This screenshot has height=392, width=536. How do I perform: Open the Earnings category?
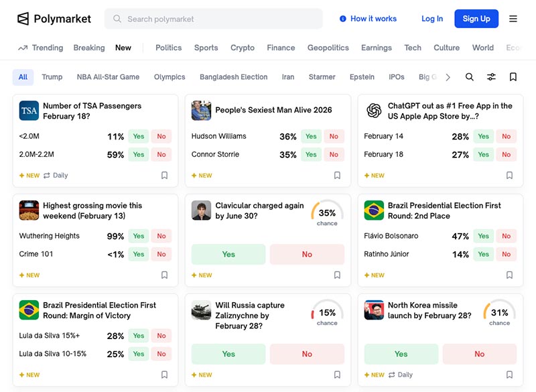click(377, 48)
